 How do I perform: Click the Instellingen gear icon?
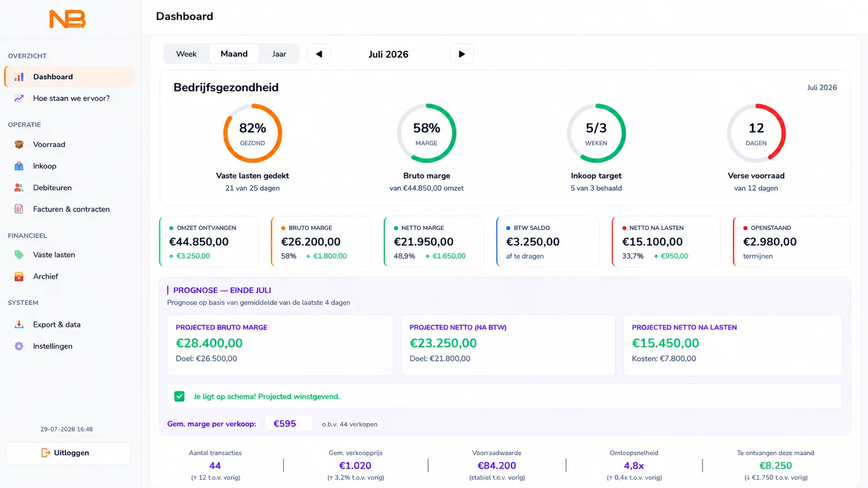[x=19, y=346]
